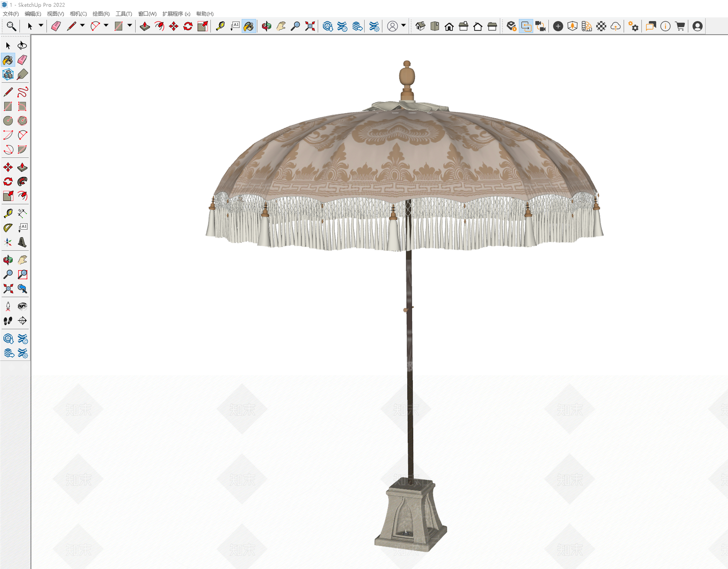728x569 pixels.
Task: Open the Arc tool dropdown arrow
Action: point(106,26)
